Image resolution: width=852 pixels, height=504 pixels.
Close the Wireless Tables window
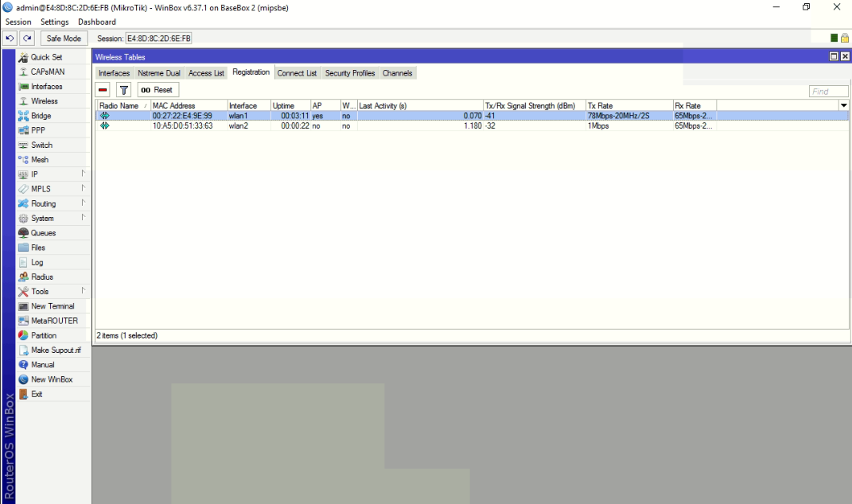point(845,56)
